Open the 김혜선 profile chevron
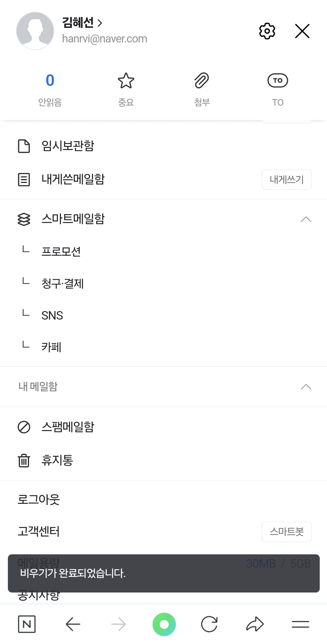 click(100, 23)
